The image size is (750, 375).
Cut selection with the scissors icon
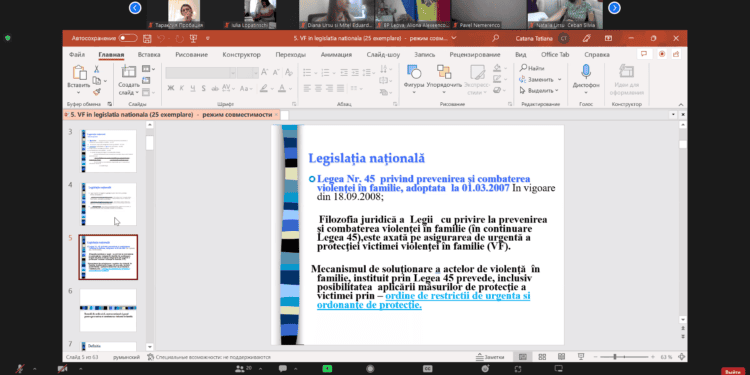click(x=97, y=70)
